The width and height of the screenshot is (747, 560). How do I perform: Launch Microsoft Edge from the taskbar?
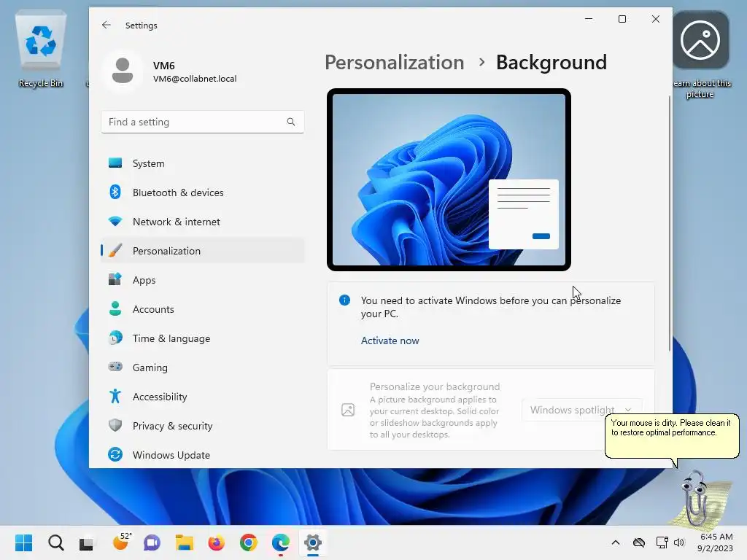click(x=281, y=542)
